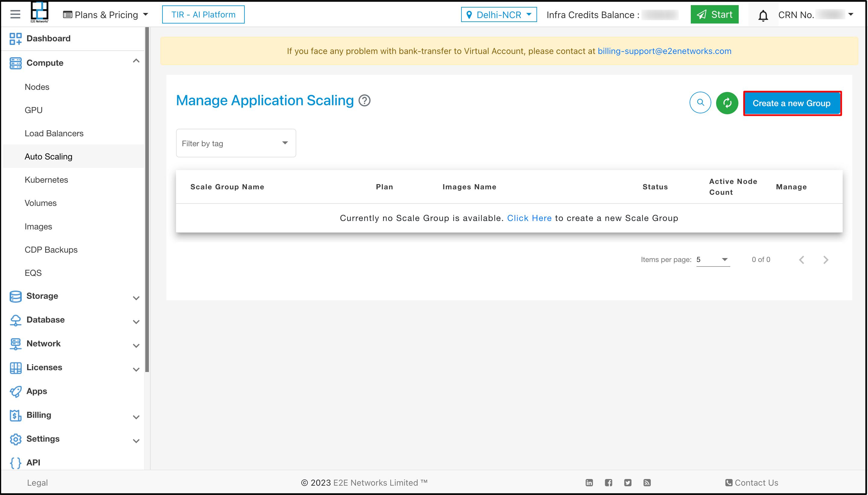
Task: Open Load Balancers in the sidebar
Action: pos(54,133)
